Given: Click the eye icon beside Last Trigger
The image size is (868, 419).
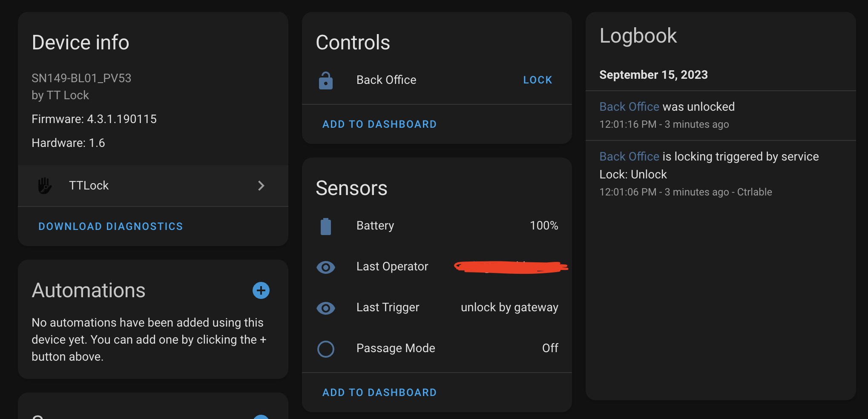Looking at the screenshot, I should click(325, 308).
